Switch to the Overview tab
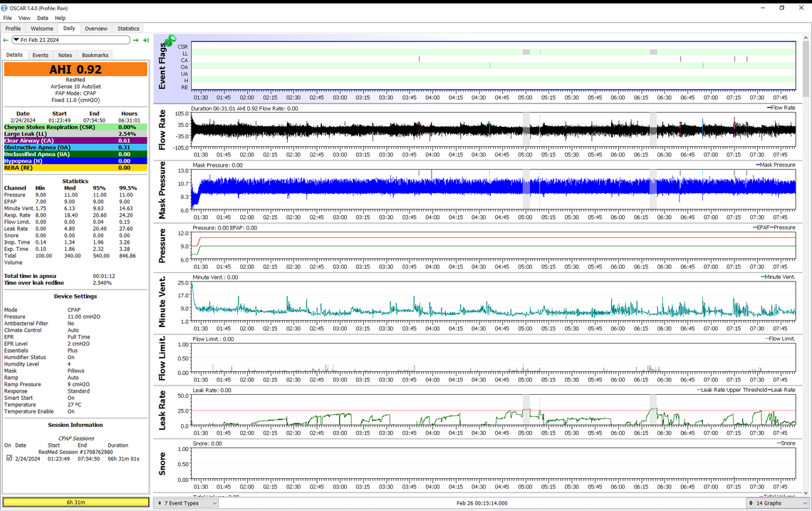 [96, 29]
